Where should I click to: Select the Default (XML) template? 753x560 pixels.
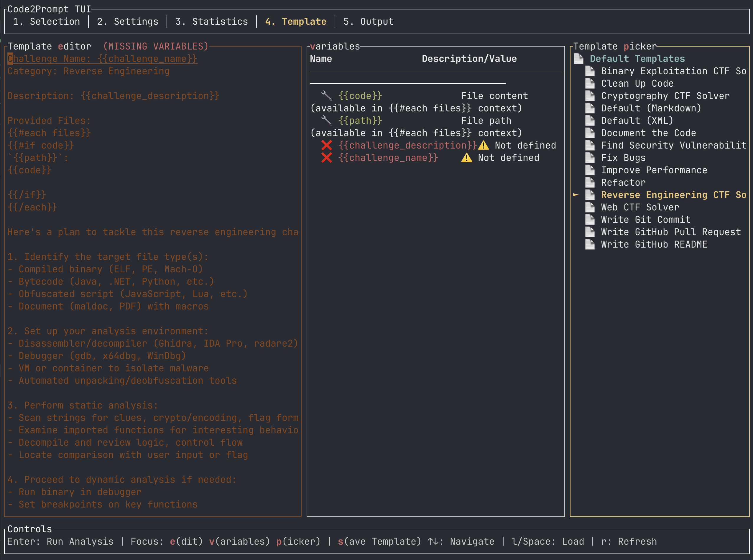click(x=637, y=121)
